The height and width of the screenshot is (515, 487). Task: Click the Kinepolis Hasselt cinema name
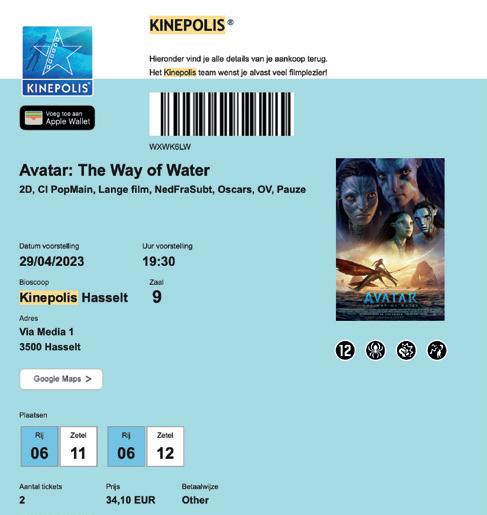[x=74, y=297]
